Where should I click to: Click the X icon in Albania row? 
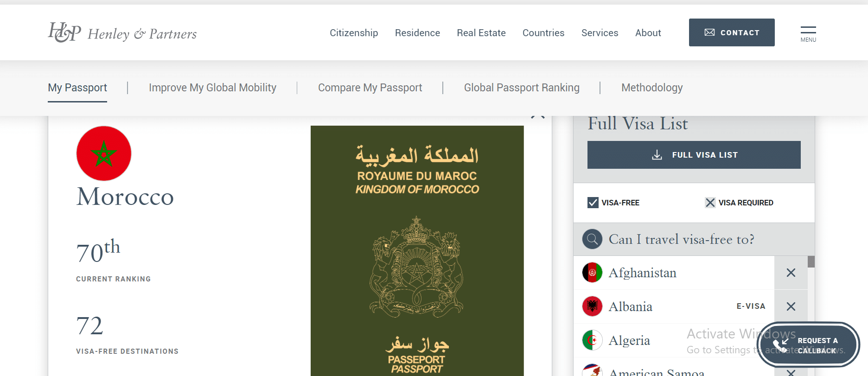[x=791, y=306]
